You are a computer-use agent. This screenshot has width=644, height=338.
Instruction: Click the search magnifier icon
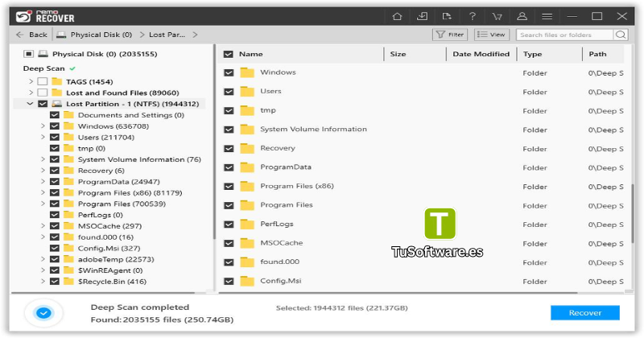[621, 35]
